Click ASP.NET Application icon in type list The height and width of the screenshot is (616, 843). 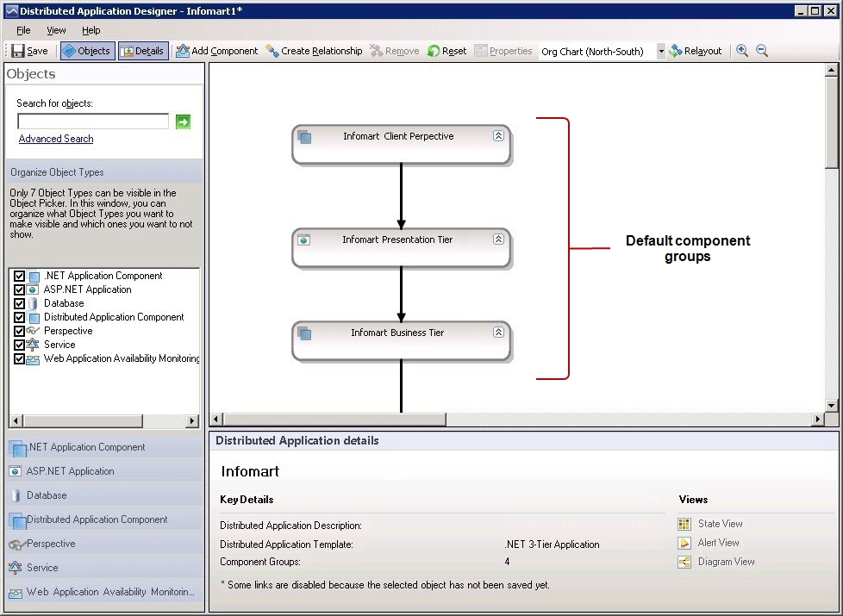[33, 289]
